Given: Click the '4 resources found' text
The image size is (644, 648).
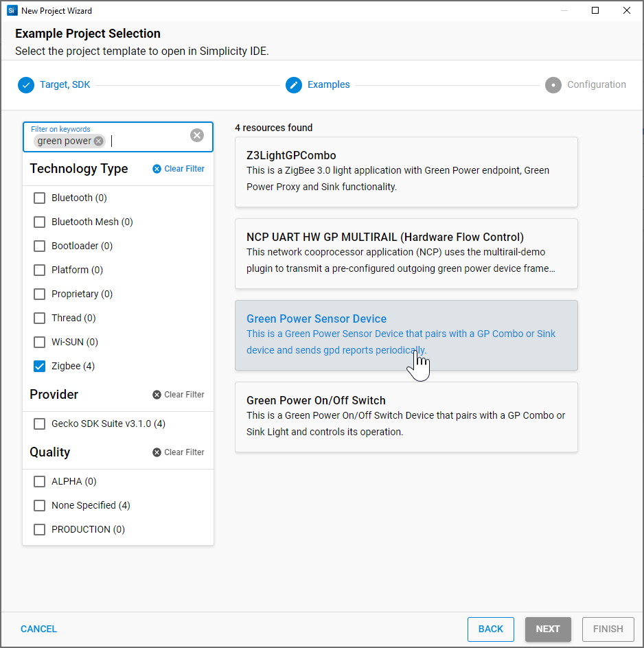Looking at the screenshot, I should (x=274, y=128).
